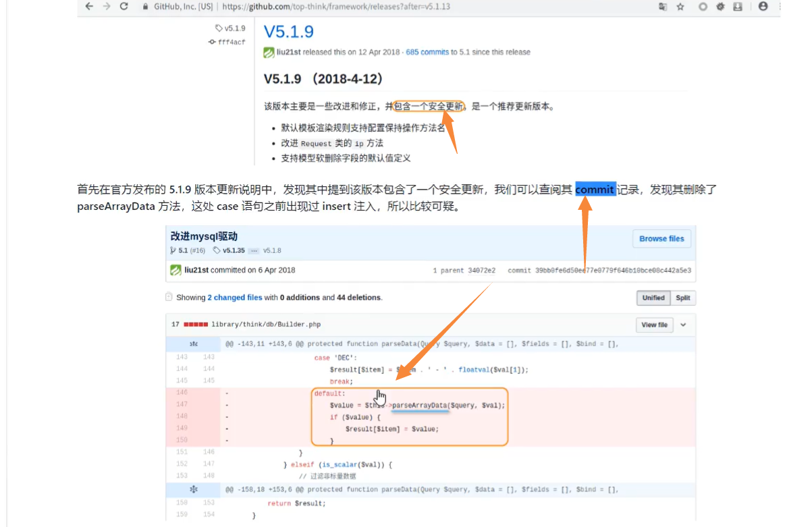Click the v5.1.9 tag icon
The width and height of the screenshot is (812, 527).
[x=219, y=28]
